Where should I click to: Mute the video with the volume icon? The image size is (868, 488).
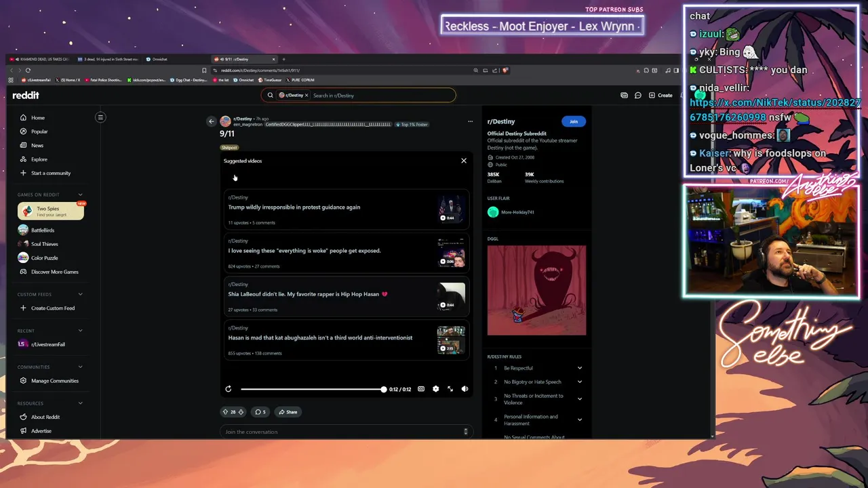pos(465,389)
